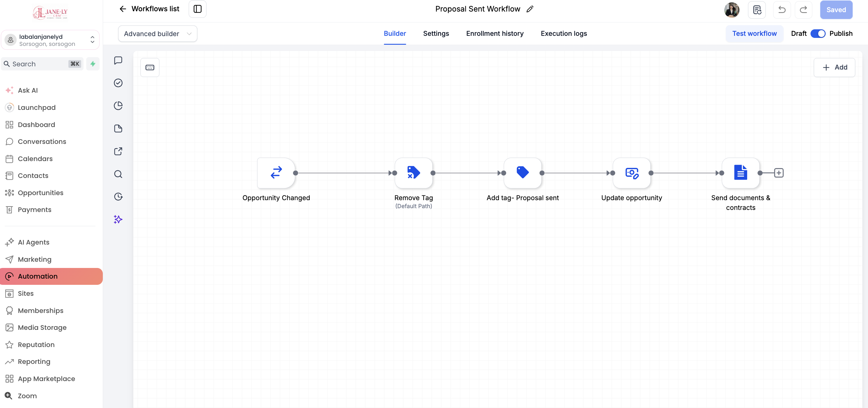Open App Marketplace in the sidebar
868x408 pixels.
(46, 378)
